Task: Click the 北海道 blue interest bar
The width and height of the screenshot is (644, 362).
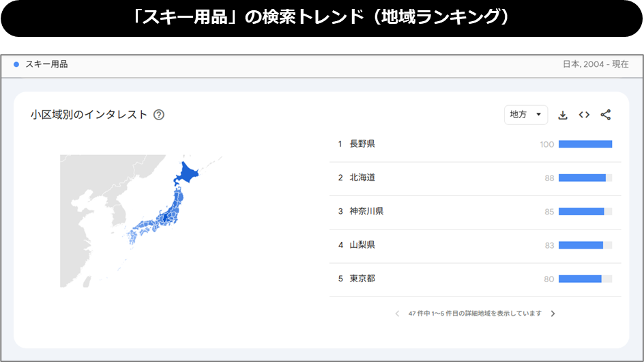Action: (x=581, y=178)
